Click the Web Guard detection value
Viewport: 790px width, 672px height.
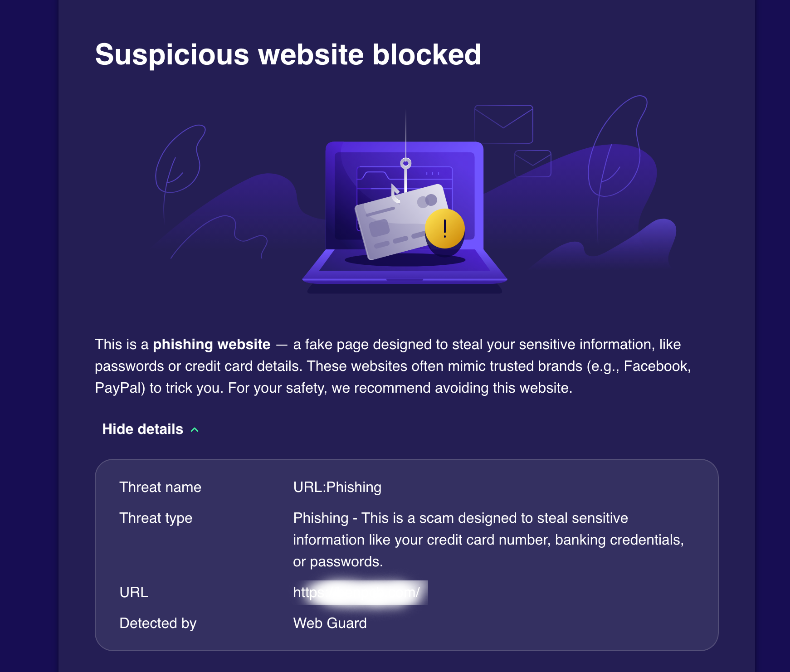[x=330, y=623]
